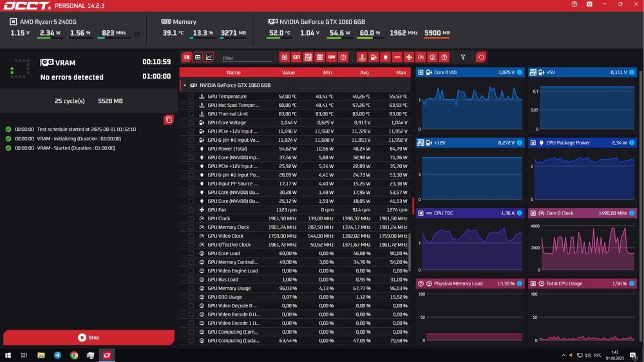
Task: Check the GPU Hot Spot Temperature checkbox
Action: pyautogui.click(x=191, y=105)
